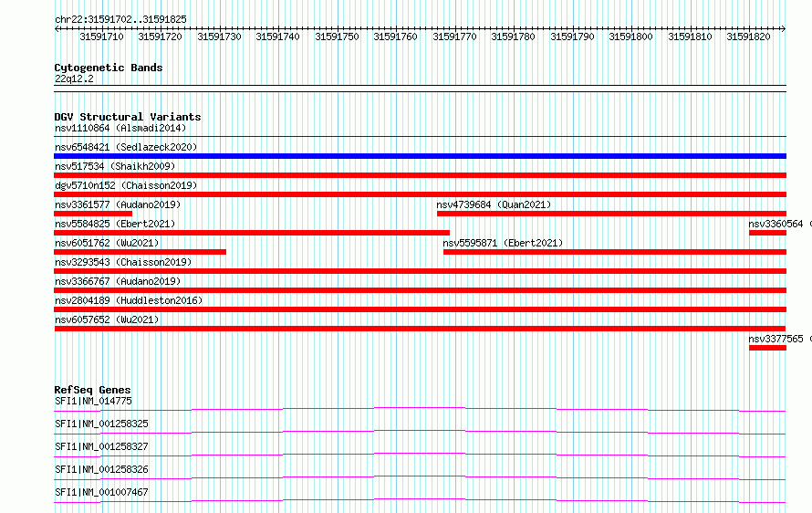The width and height of the screenshot is (812, 513).
Task: Open nsv6548421 (Sedlazeck2020) label
Action: (126, 147)
